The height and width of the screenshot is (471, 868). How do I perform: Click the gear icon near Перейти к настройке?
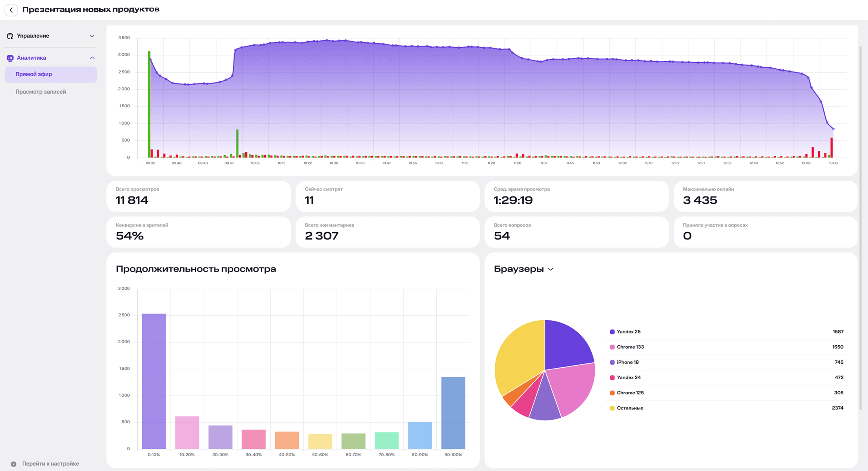(14, 464)
